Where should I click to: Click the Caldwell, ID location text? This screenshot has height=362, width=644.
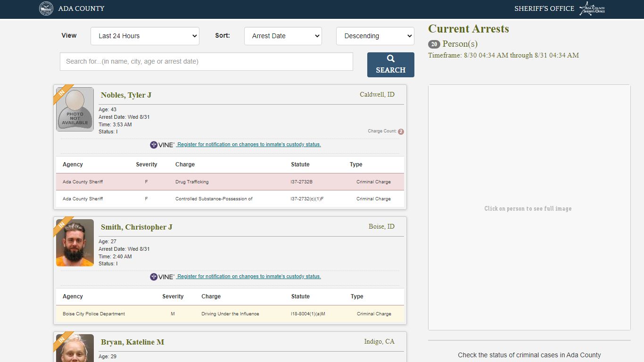[x=377, y=95]
